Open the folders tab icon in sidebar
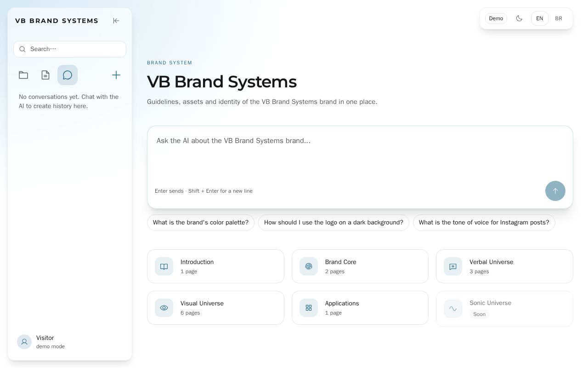 [23, 75]
